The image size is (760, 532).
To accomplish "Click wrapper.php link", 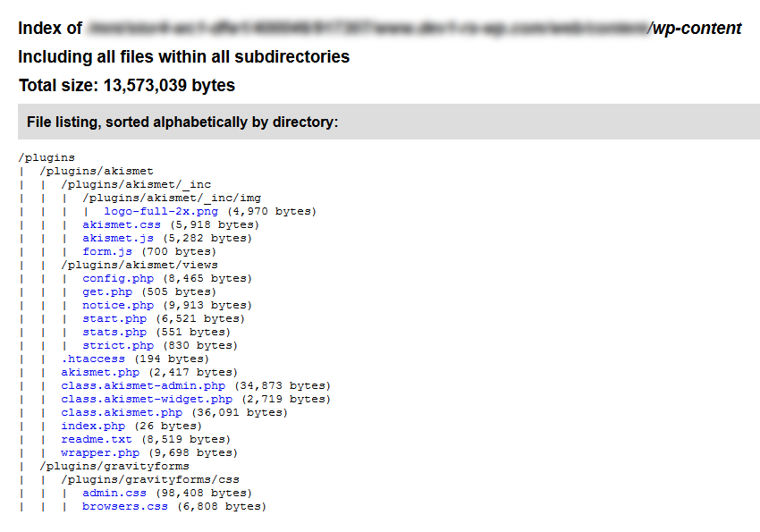I will tap(100, 452).
